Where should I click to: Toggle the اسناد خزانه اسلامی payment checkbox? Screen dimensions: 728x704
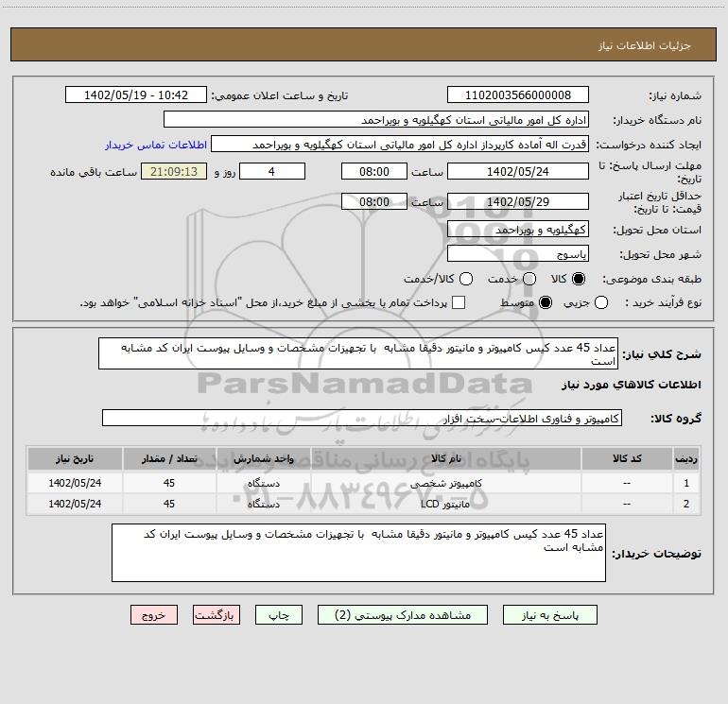tap(459, 302)
